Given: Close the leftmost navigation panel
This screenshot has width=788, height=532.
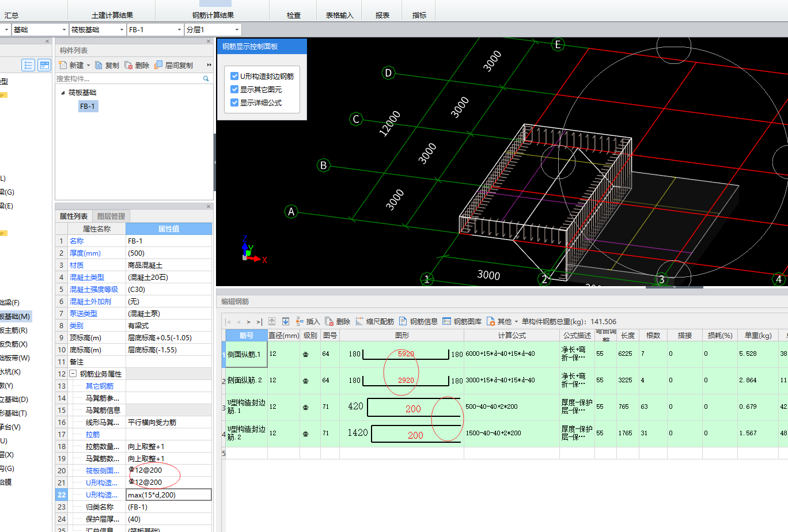Looking at the screenshot, I should pyautogui.click(x=47, y=41).
